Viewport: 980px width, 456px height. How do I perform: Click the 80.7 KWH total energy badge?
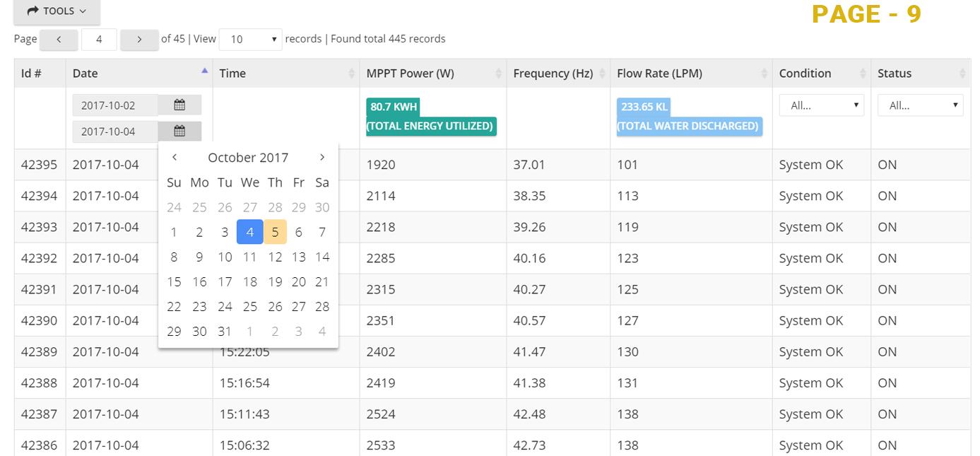430,117
